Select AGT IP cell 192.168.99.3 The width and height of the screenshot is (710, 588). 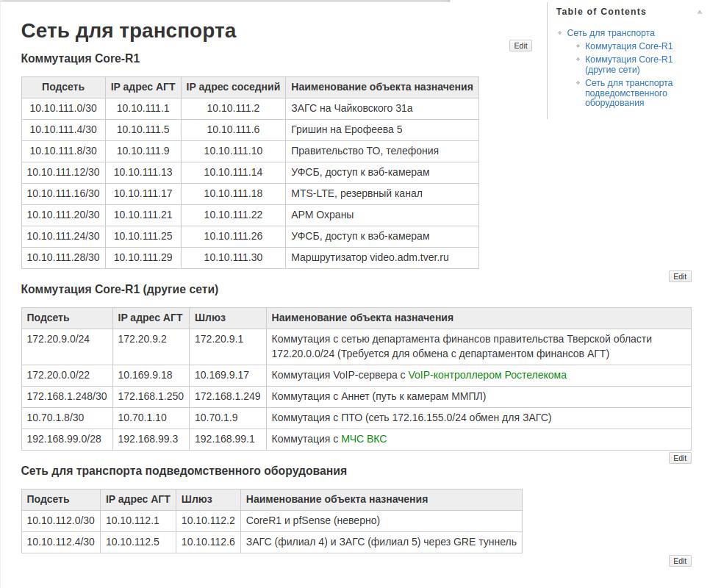click(x=151, y=439)
